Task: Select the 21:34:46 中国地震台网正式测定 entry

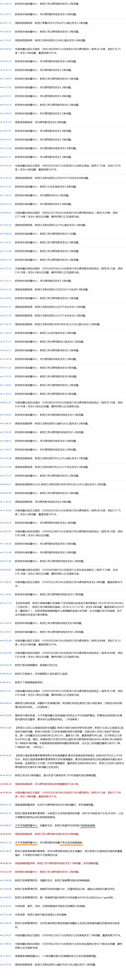Action: pos(68,512)
